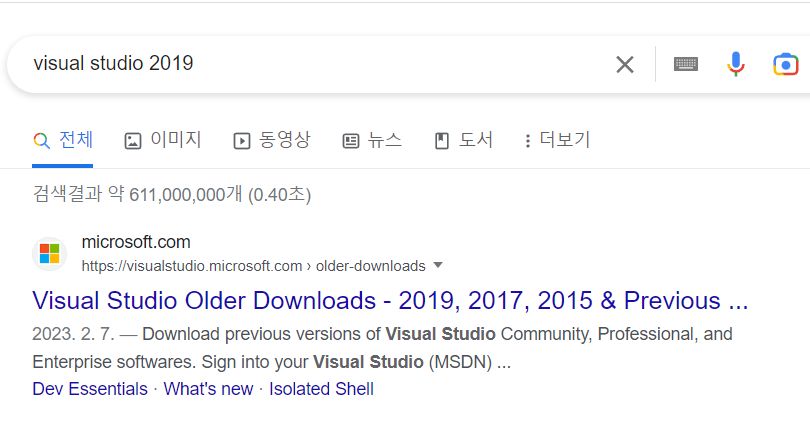This screenshot has height=439, width=810.
Task: Click the snippet date 2023. 2. 7.
Action: pos(73,334)
